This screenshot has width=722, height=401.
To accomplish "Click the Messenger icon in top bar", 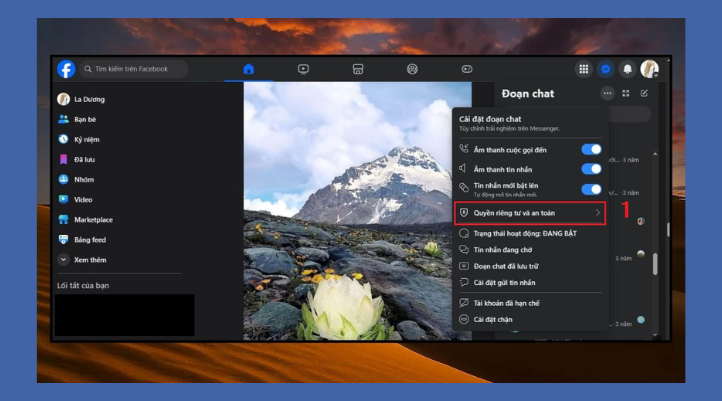I will point(606,69).
